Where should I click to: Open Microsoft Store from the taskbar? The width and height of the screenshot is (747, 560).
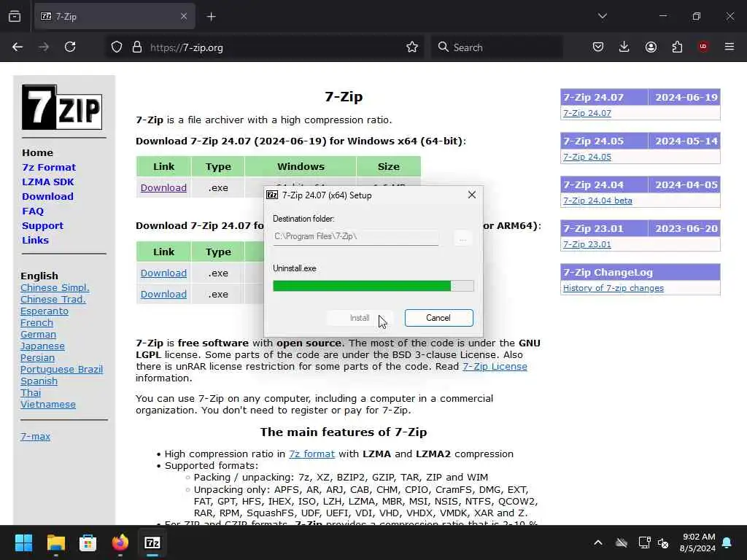pos(88,542)
